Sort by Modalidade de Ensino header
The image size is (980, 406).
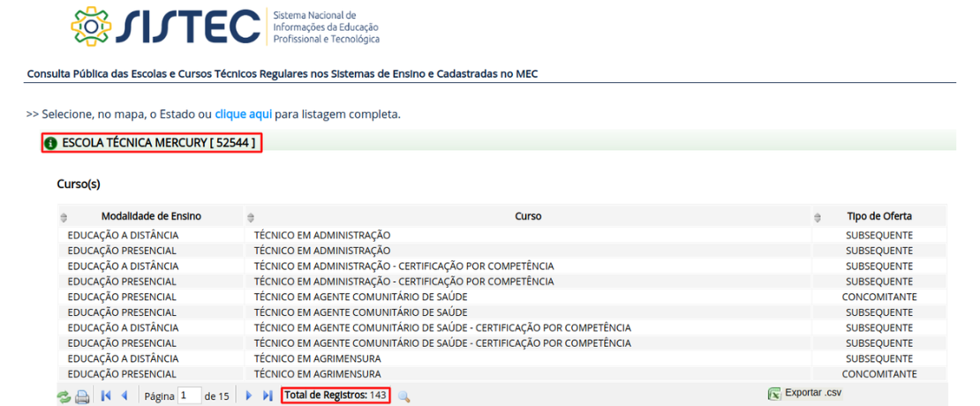151,216
